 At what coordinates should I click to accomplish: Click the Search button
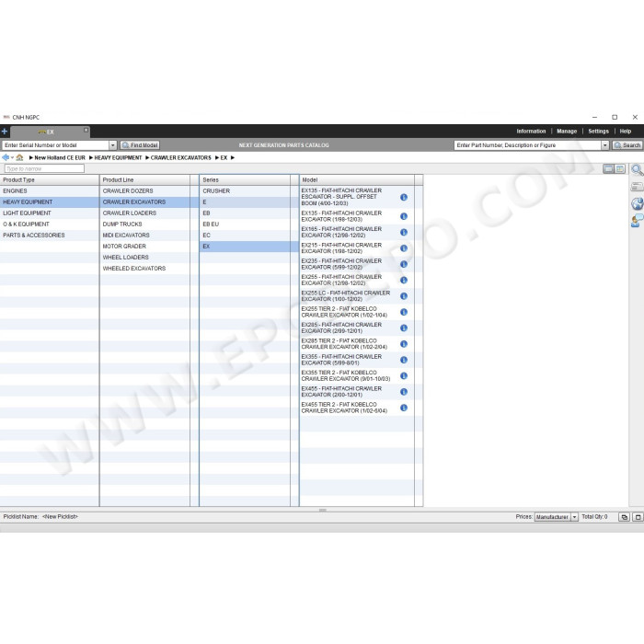tap(627, 145)
